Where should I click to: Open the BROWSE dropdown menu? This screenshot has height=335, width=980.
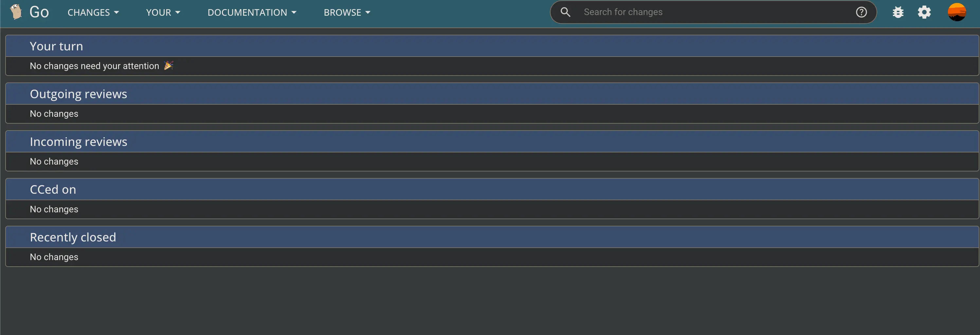pos(347,12)
